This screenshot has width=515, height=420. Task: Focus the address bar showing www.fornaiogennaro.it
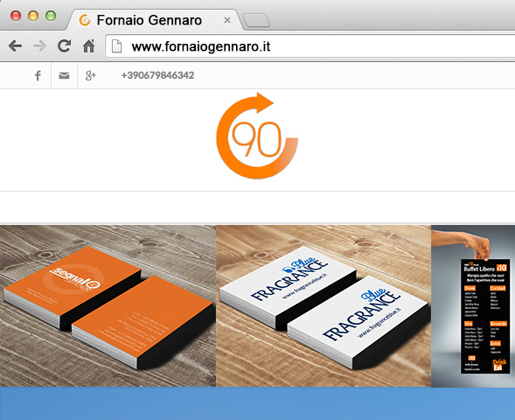pyautogui.click(x=310, y=46)
